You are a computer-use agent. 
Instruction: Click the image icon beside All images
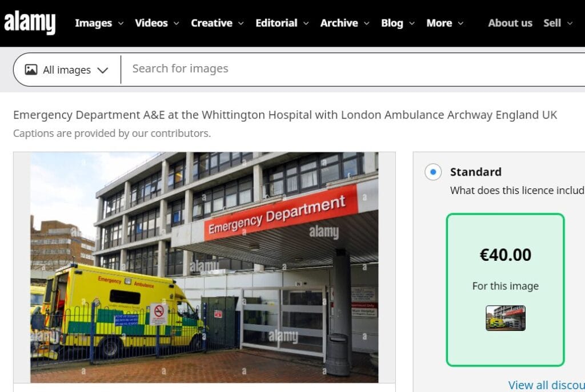pyautogui.click(x=31, y=70)
